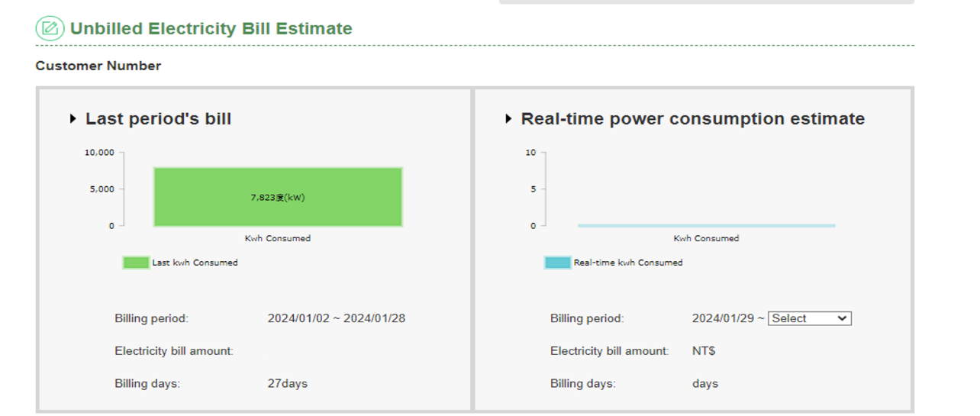Click the green Last kwh Consumed legend swatch

pyautogui.click(x=136, y=263)
